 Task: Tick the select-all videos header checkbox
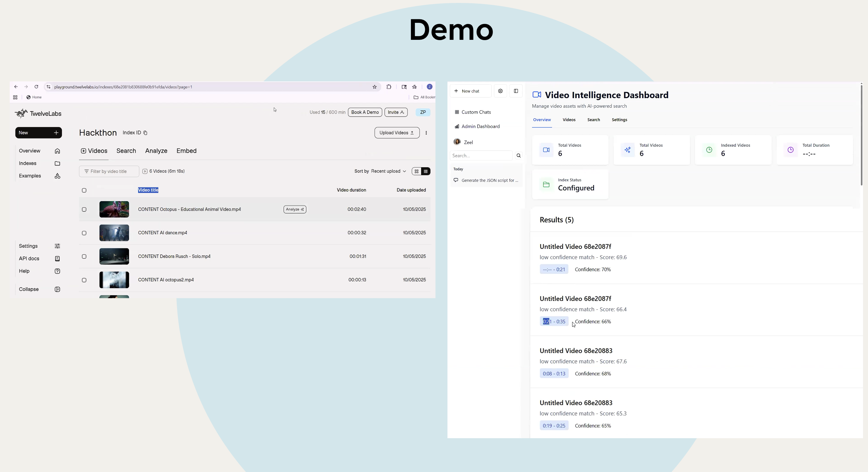84,191
